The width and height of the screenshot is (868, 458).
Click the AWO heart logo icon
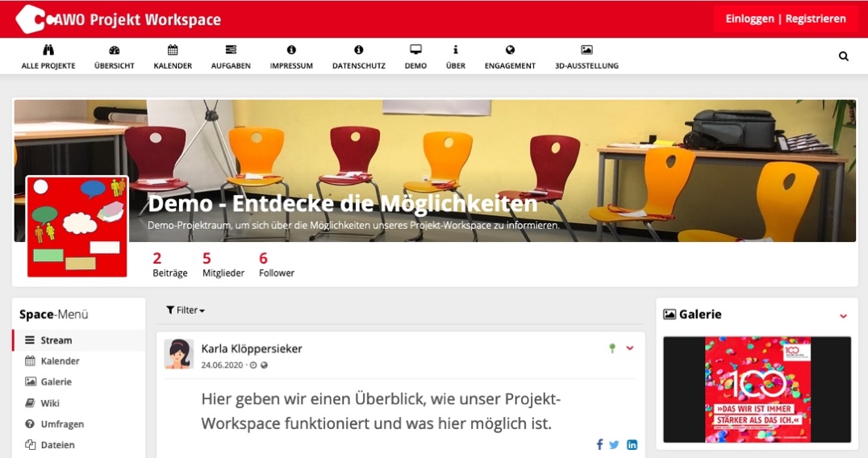point(31,19)
